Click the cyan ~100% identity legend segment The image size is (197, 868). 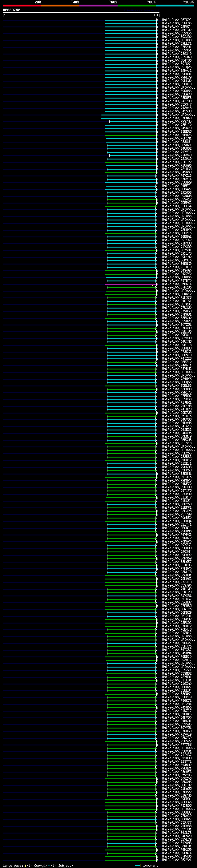click(175, 6)
